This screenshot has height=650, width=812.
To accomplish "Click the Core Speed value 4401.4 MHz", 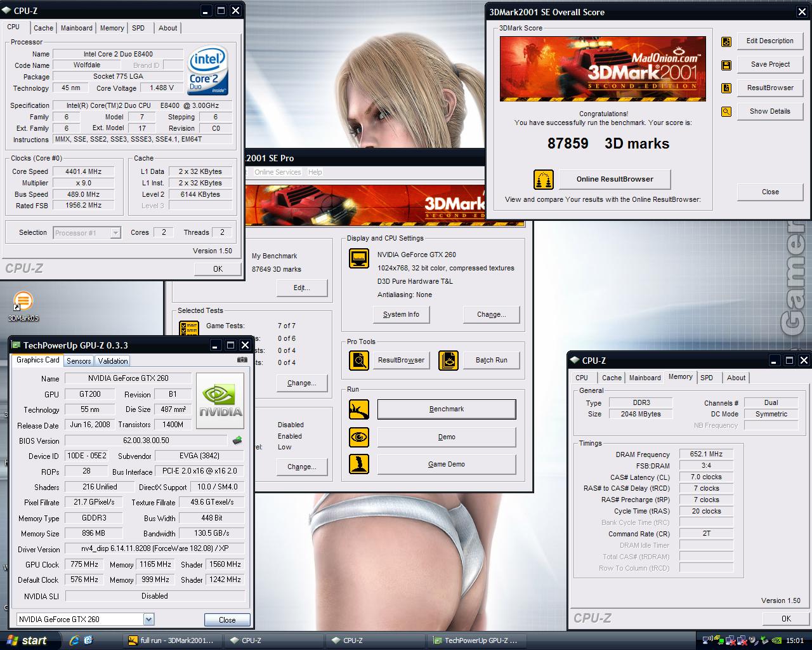I will (83, 171).
